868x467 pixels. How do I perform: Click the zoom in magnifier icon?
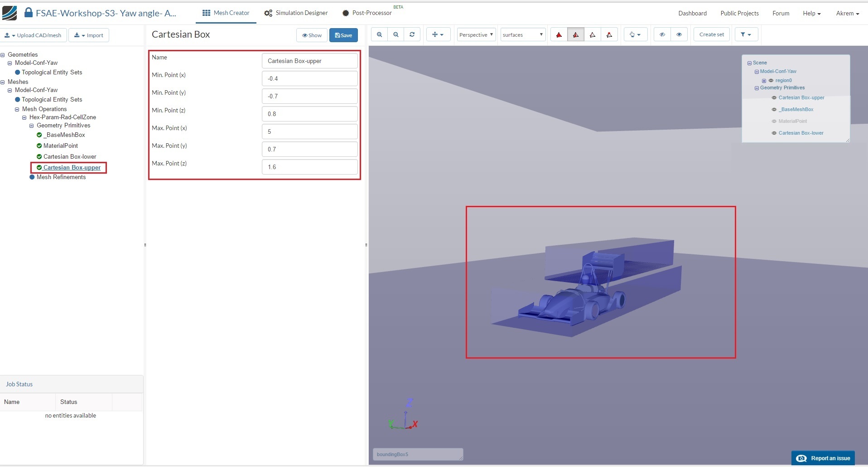point(379,34)
